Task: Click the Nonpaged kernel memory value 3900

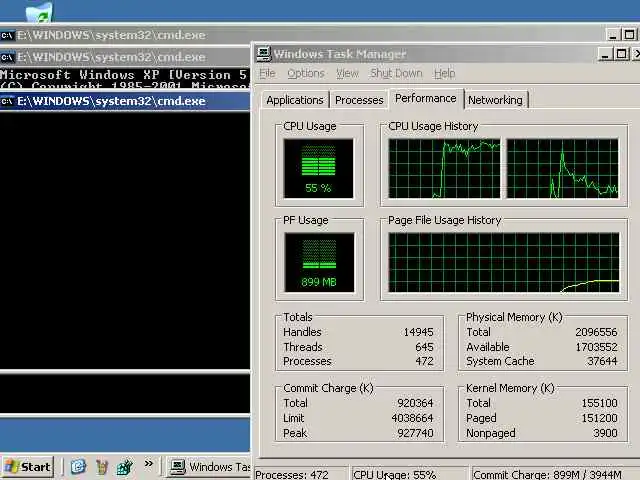Action: click(605, 433)
